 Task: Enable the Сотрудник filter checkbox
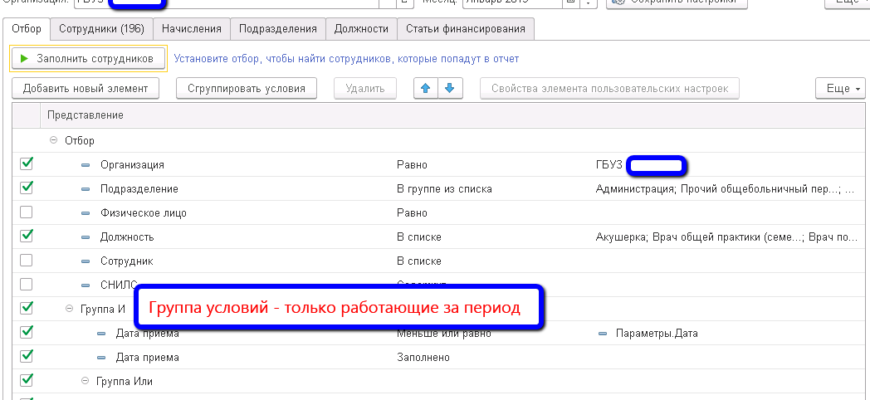coord(26,260)
